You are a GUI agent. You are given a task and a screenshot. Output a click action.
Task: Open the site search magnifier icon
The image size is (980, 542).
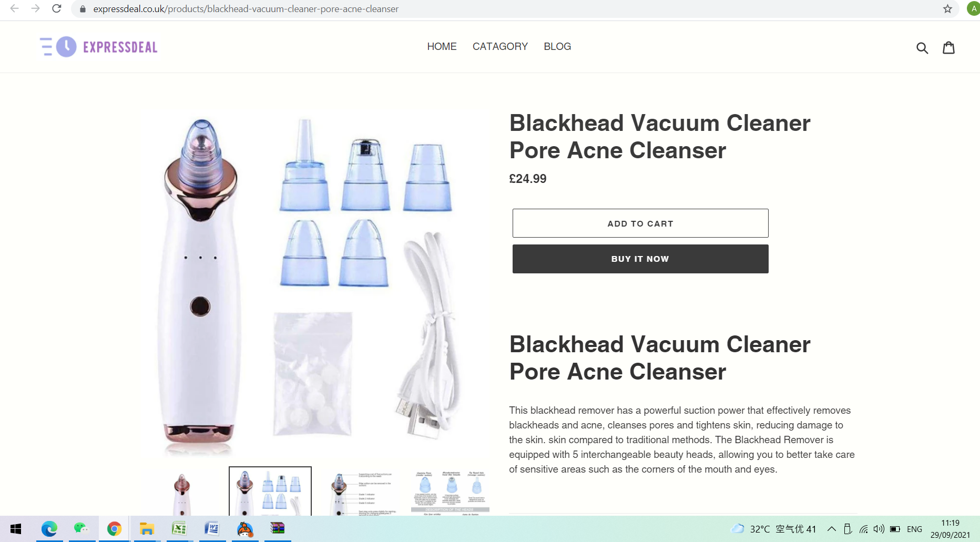pyautogui.click(x=922, y=48)
